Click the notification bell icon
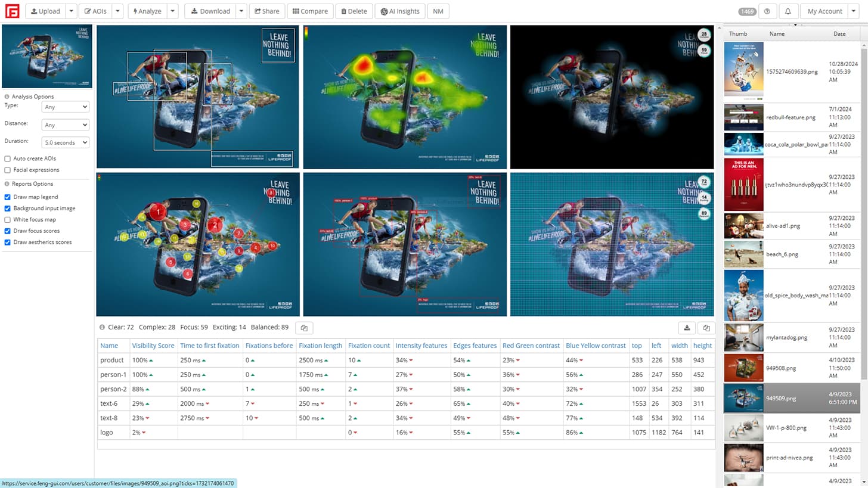The image size is (868, 488). 788,11
